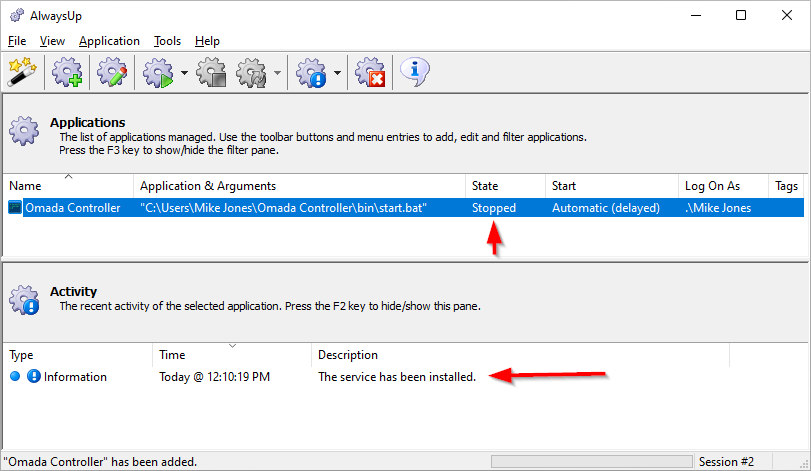
Task: Click the Stopped state cell
Action: click(494, 208)
